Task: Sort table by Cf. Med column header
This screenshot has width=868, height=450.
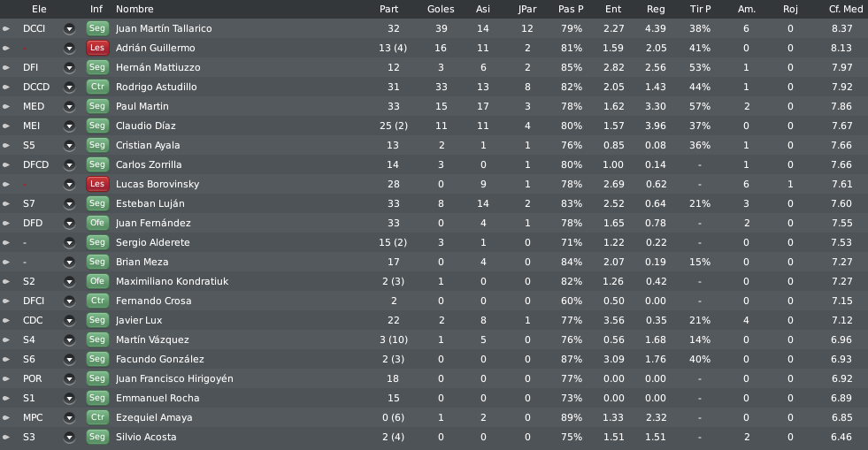Action: (845, 9)
